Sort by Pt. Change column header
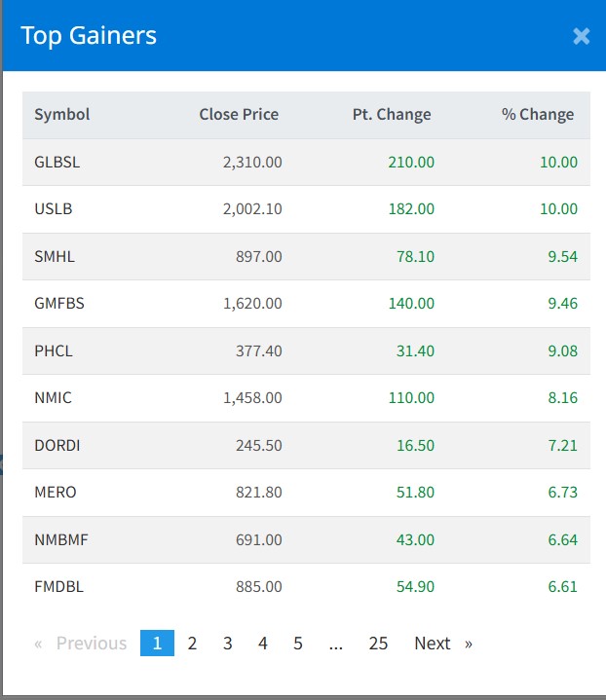 pyautogui.click(x=392, y=115)
